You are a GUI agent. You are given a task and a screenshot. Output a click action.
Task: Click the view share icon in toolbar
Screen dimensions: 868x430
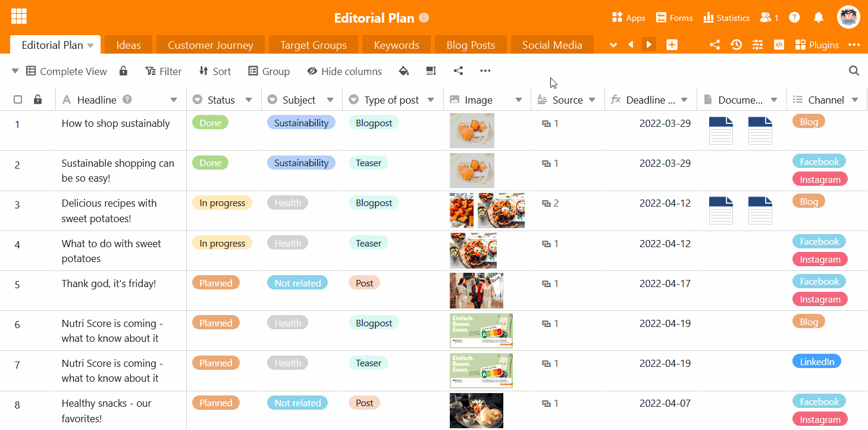tap(458, 71)
